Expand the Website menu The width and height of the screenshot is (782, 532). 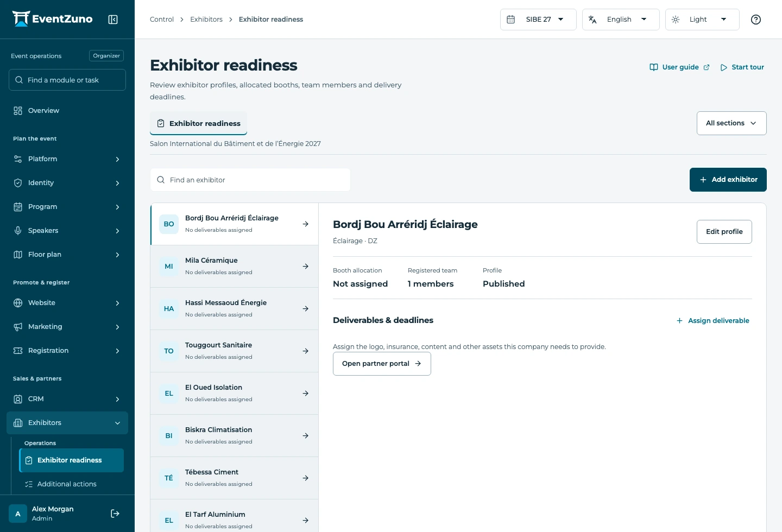click(67, 303)
